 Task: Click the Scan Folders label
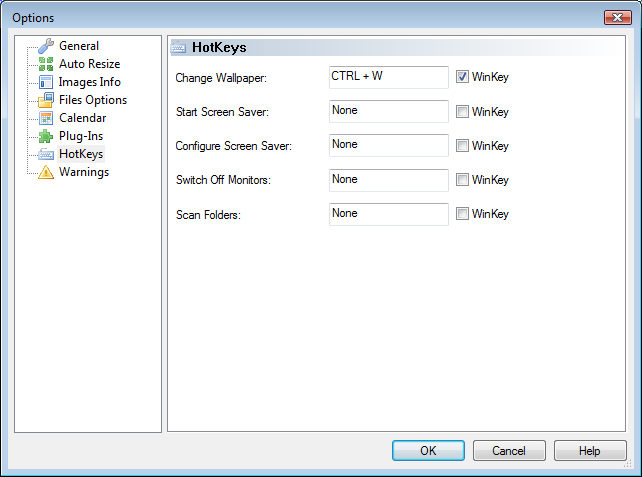[x=208, y=215]
